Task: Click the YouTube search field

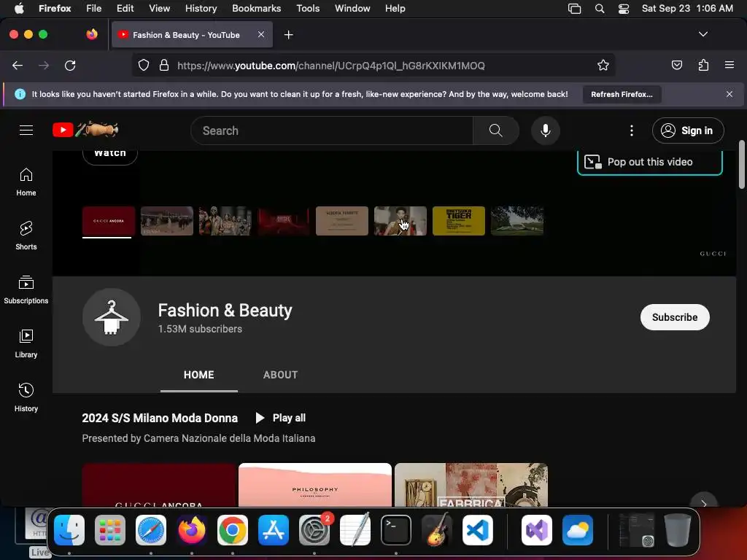Action: coord(332,131)
